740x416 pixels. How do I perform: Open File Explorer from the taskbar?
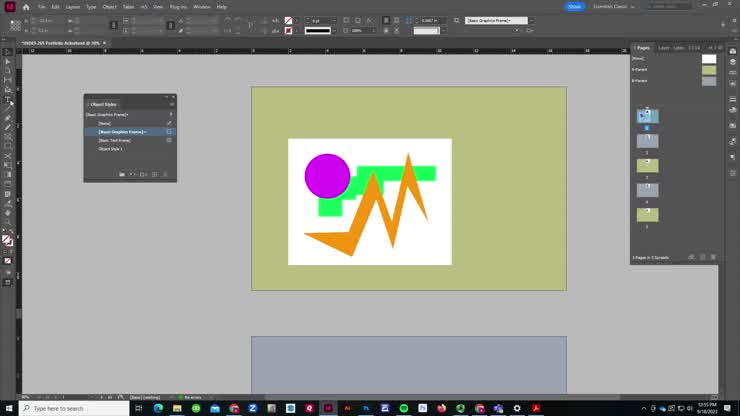pos(177,408)
